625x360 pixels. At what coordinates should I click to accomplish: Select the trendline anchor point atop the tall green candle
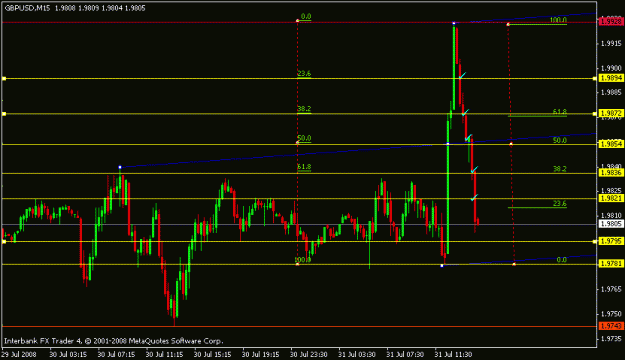(454, 23)
